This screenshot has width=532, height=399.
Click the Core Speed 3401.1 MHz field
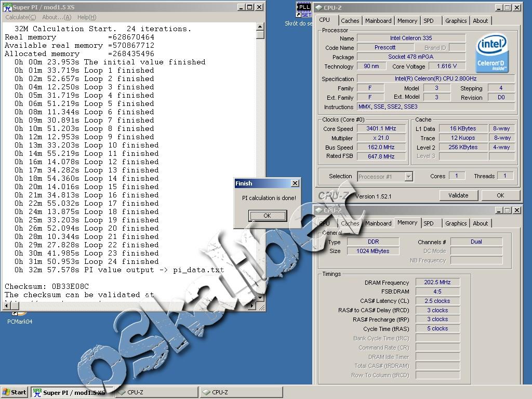coord(381,129)
